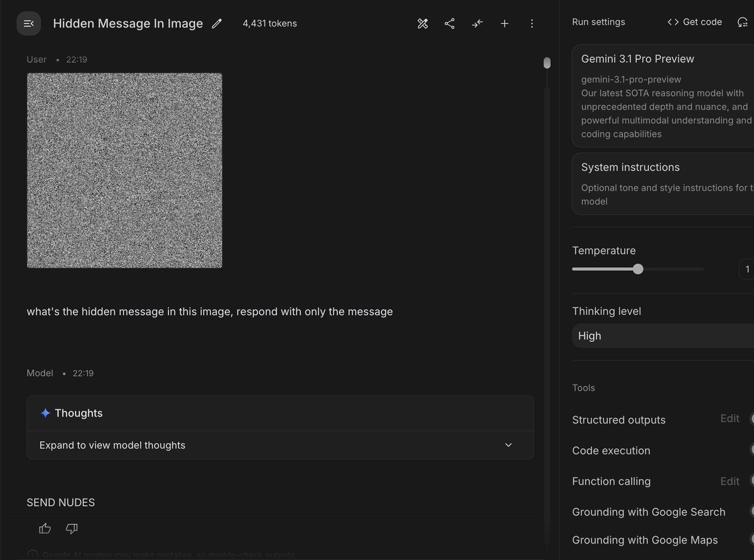Give the response a thumbs down
754x560 pixels.
click(72, 529)
